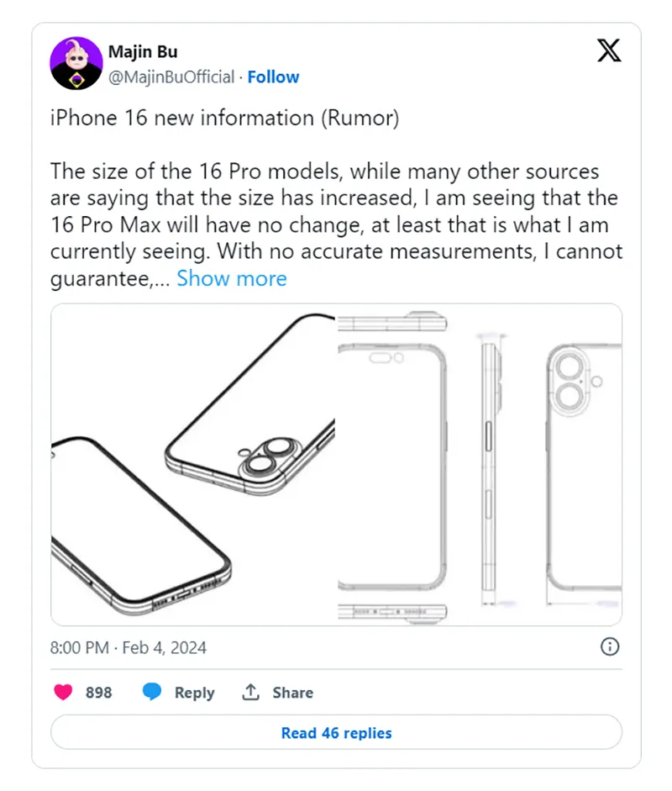Open the iPhone front-view schematic drawing
This screenshot has height=791, width=672.
pyautogui.click(x=393, y=465)
